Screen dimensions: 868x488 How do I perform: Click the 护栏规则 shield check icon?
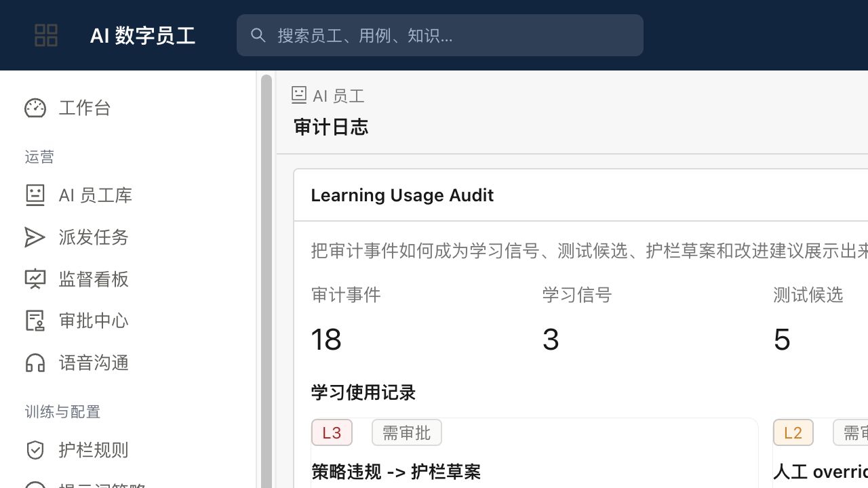[35, 450]
